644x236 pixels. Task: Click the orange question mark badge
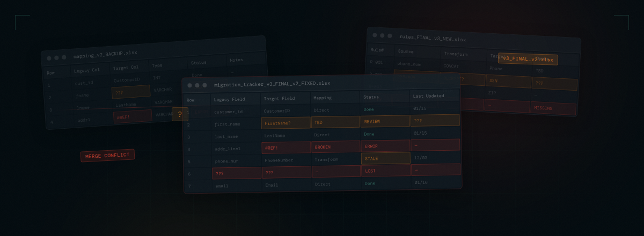180,114
